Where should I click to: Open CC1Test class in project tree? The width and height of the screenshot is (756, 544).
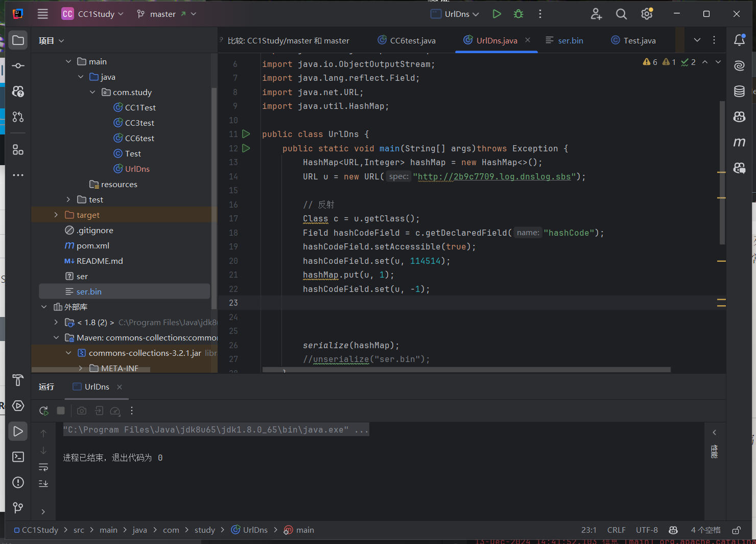click(x=134, y=107)
